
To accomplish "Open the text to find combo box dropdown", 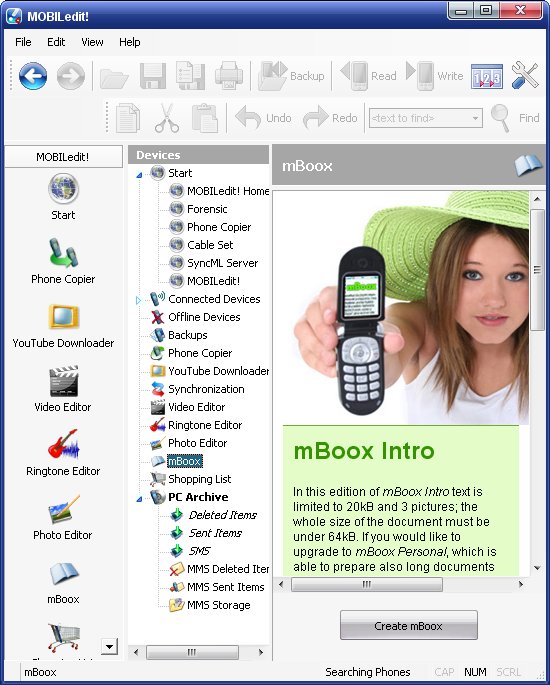I will click(475, 118).
